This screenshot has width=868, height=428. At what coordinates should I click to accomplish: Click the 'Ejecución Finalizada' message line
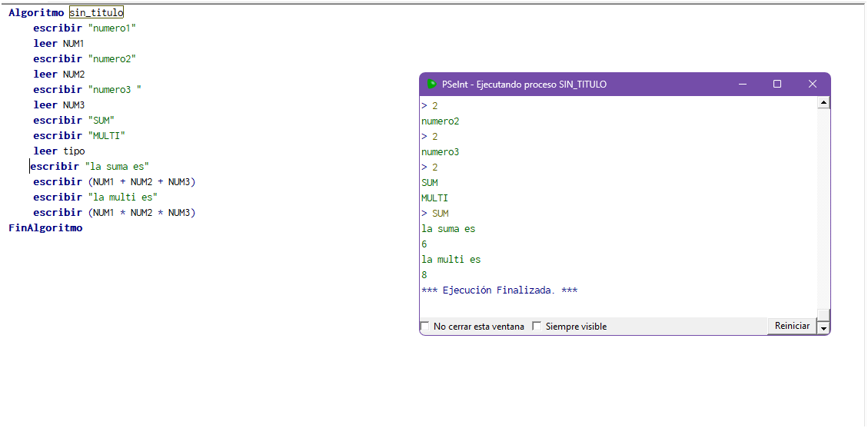pyautogui.click(x=499, y=290)
